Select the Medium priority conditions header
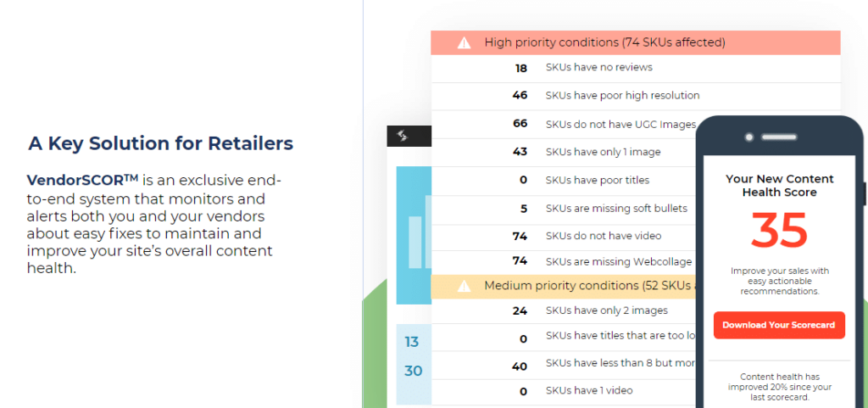The image size is (868, 408). (564, 286)
